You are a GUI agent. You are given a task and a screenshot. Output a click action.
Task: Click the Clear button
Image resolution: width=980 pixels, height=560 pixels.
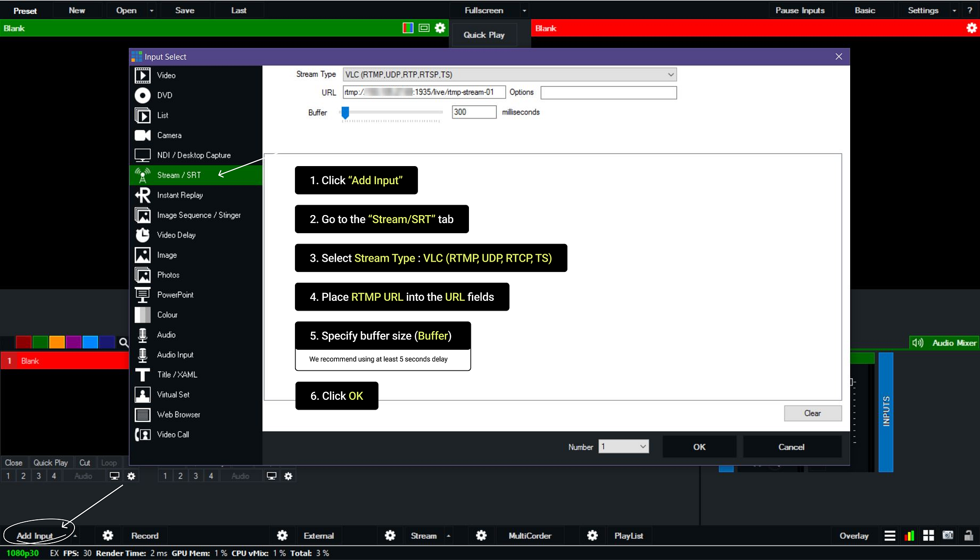(x=812, y=414)
